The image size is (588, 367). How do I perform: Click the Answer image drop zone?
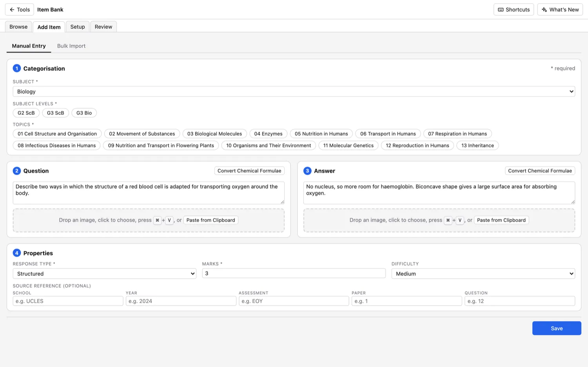click(x=439, y=220)
